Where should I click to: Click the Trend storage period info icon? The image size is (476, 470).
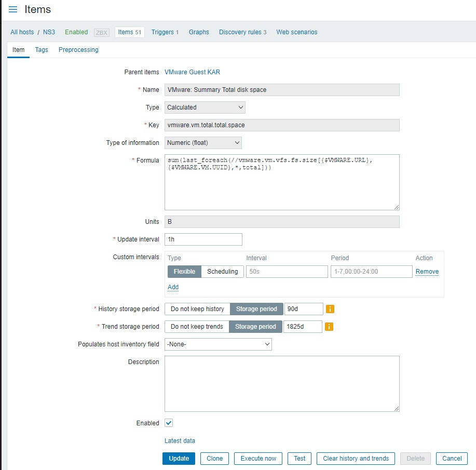[329, 327]
